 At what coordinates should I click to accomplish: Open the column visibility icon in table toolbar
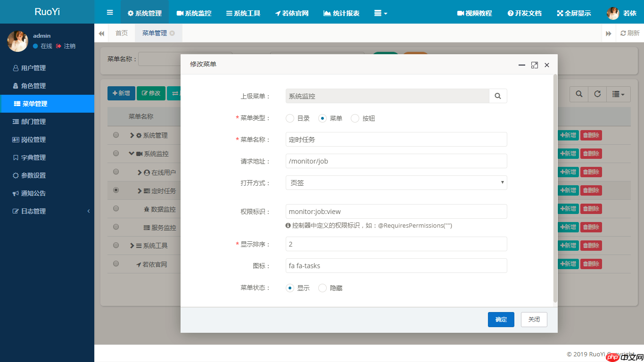point(618,94)
